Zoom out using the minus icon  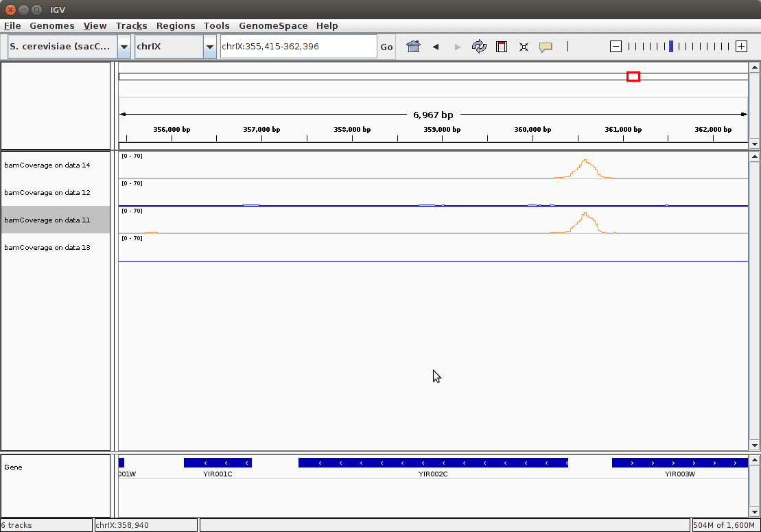(x=616, y=47)
